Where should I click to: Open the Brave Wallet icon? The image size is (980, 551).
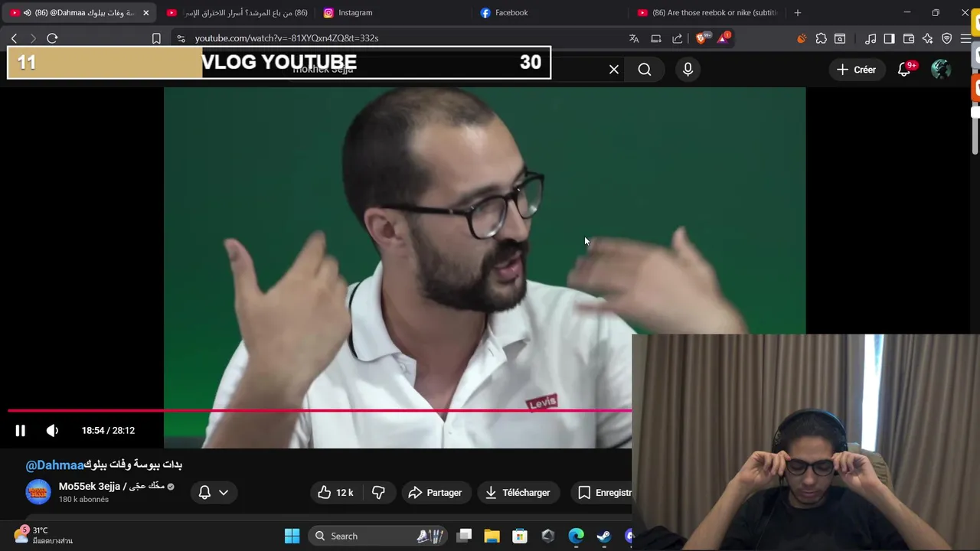coord(909,38)
